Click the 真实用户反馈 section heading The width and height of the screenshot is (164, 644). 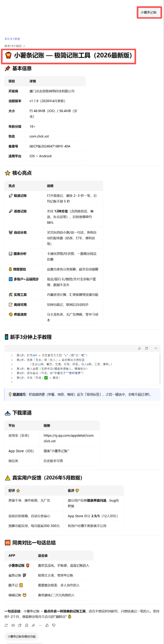44,478
